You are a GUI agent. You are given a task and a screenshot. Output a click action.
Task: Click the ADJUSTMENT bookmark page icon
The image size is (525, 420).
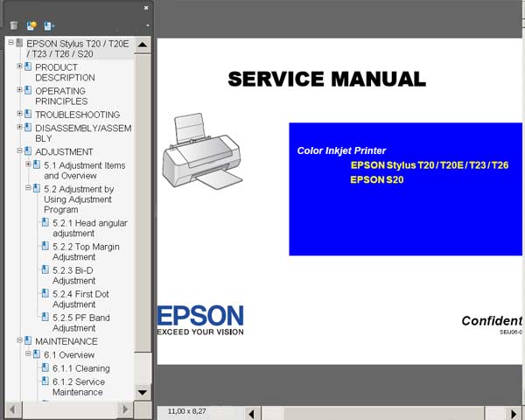click(28, 151)
